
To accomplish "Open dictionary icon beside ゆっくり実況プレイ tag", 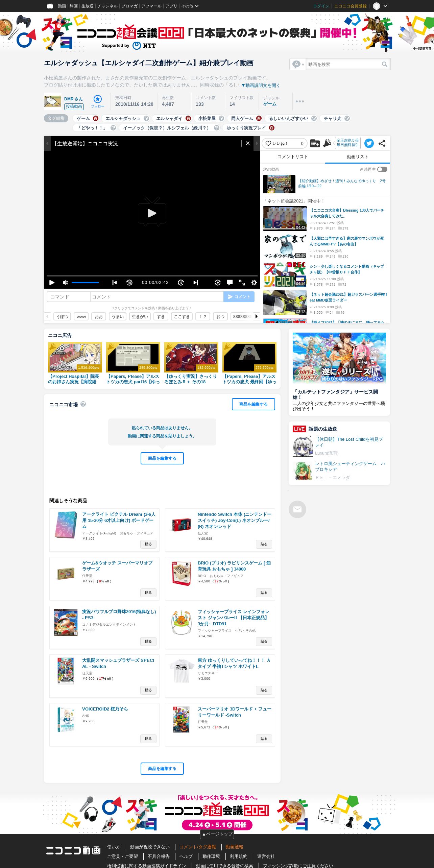I will click(x=272, y=128).
